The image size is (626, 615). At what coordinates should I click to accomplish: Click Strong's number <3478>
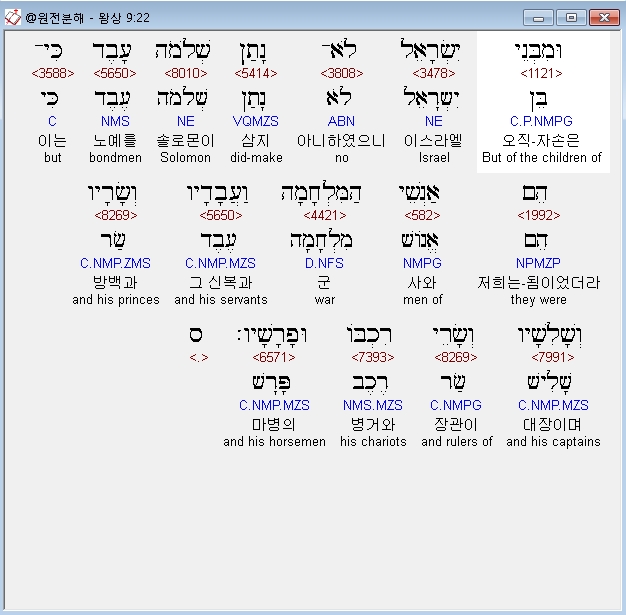pos(434,73)
